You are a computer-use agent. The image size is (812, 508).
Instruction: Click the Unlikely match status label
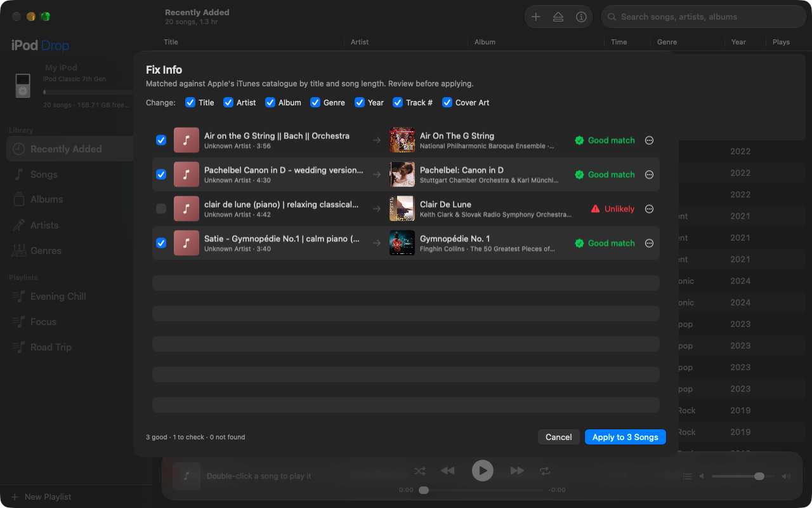613,209
